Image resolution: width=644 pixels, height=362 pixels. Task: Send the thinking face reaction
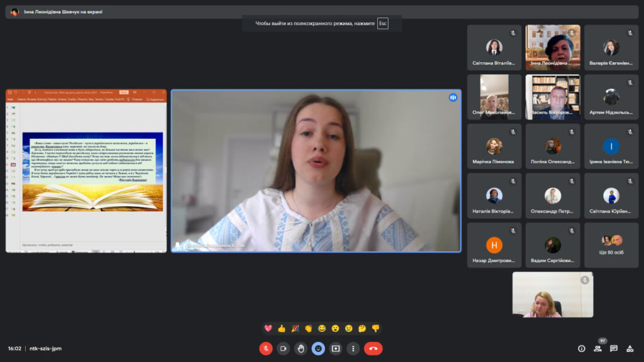tap(362, 328)
